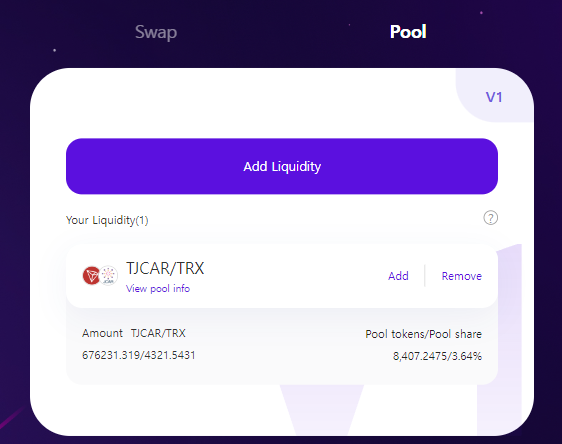Click Add on the TJCAR/TRX position

coord(398,276)
